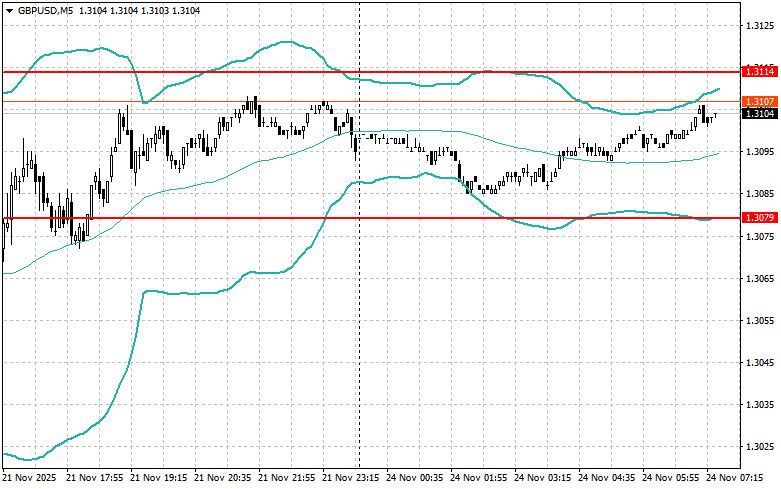This screenshot has width=781, height=489.
Task: Select the 1.3045 price scale value
Action: click(760, 363)
